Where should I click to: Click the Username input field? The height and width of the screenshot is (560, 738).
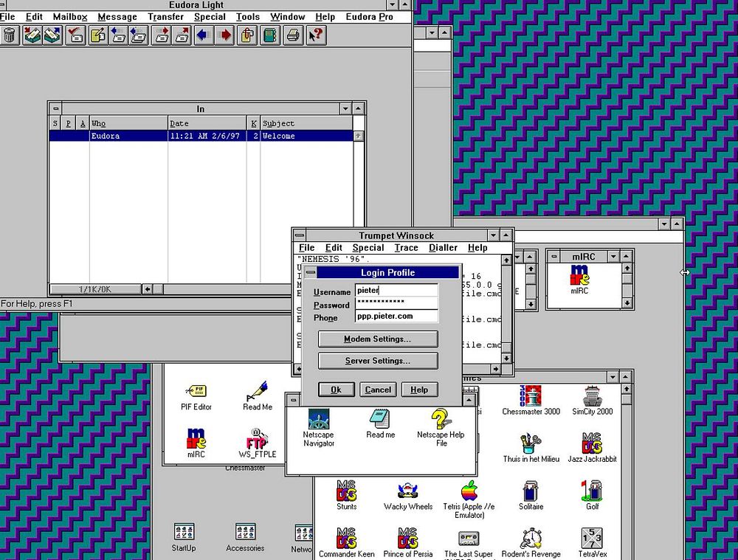[x=396, y=291]
